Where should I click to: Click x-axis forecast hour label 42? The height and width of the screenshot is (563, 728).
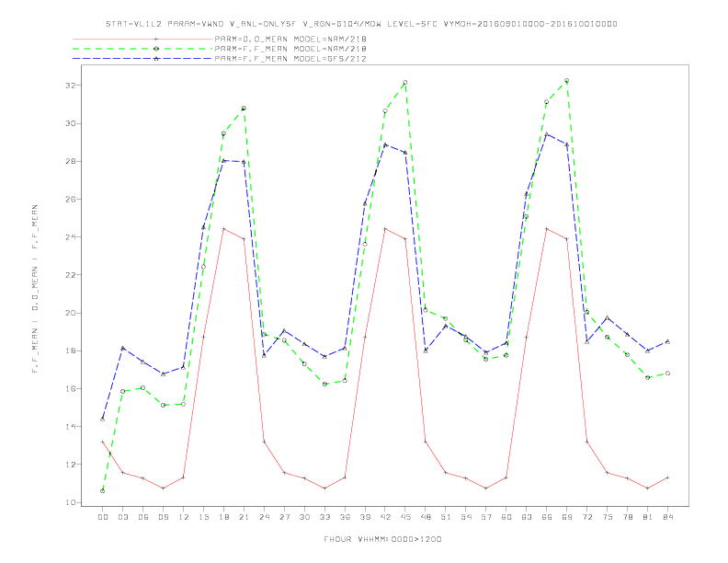(x=385, y=517)
